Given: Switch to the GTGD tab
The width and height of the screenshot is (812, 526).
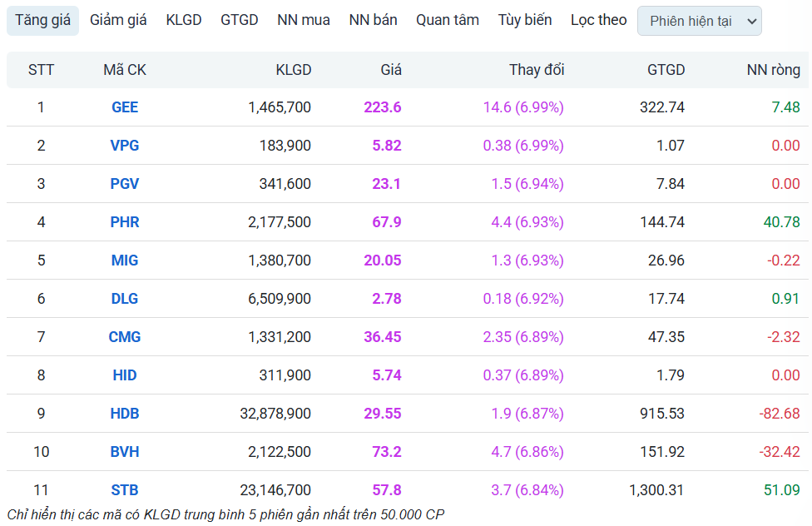Looking at the screenshot, I should (x=240, y=20).
